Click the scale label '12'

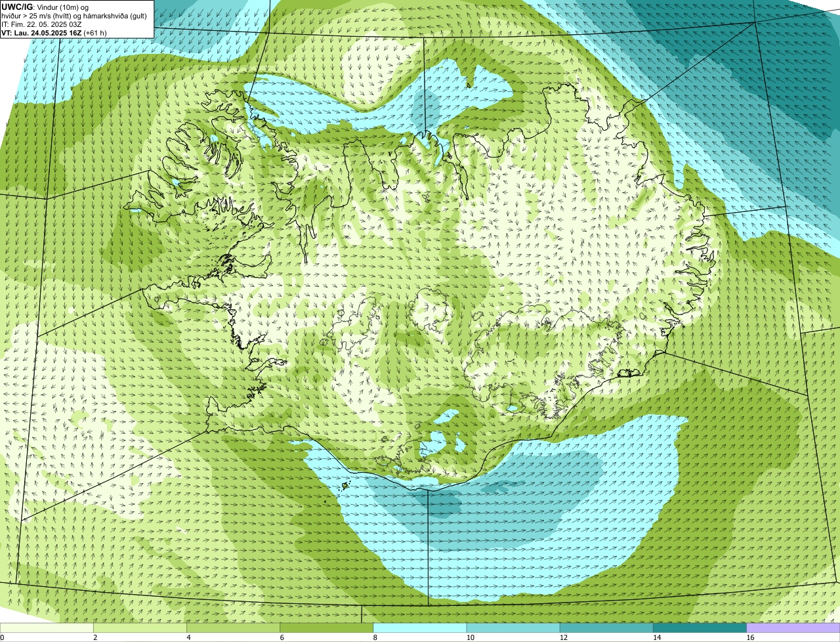pos(564,637)
